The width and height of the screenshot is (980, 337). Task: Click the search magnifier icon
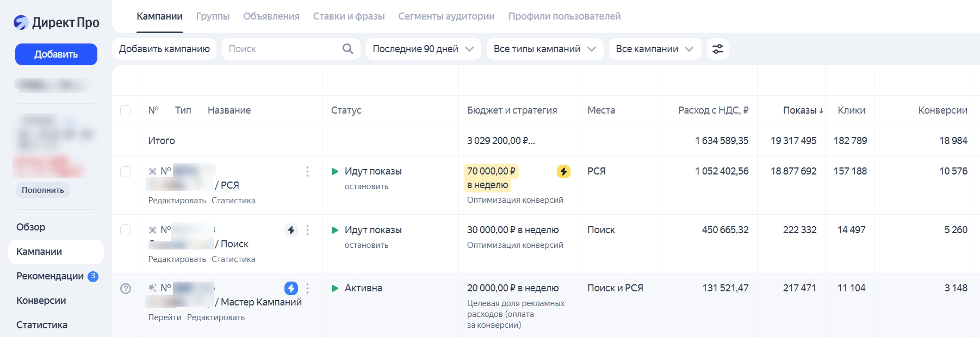point(348,49)
